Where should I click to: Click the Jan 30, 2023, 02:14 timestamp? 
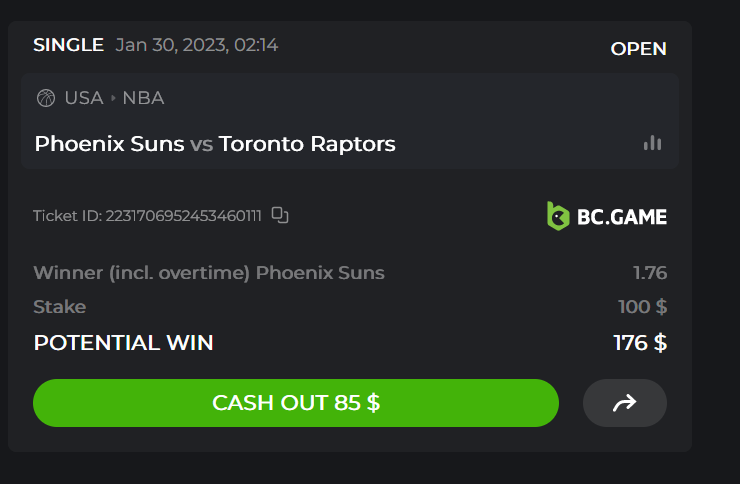(x=196, y=45)
